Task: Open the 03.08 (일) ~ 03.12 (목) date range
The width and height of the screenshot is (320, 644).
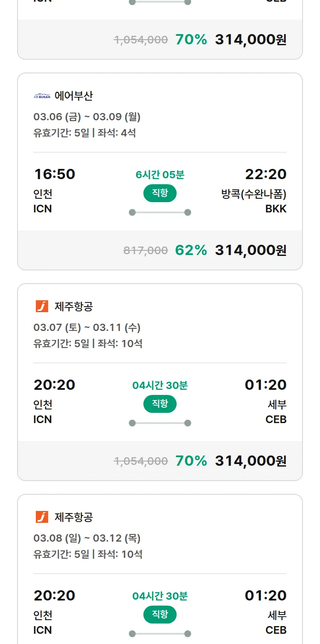Action: pos(87,538)
